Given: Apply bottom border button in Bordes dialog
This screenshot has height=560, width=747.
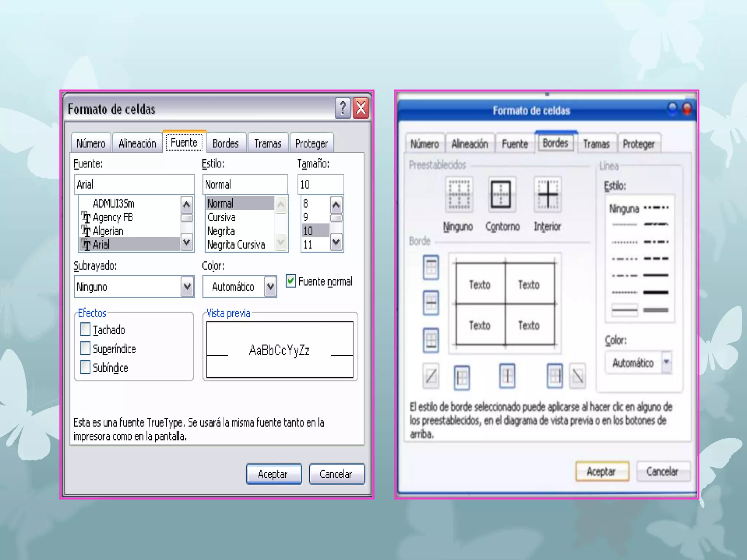Looking at the screenshot, I should [x=431, y=341].
